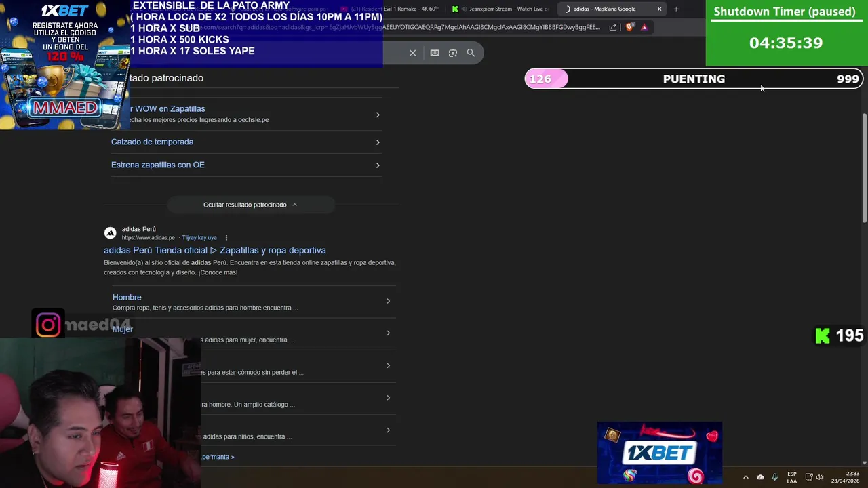Image resolution: width=868 pixels, height=488 pixels.
Task: Click the magnifier search icon
Action: [x=471, y=53]
